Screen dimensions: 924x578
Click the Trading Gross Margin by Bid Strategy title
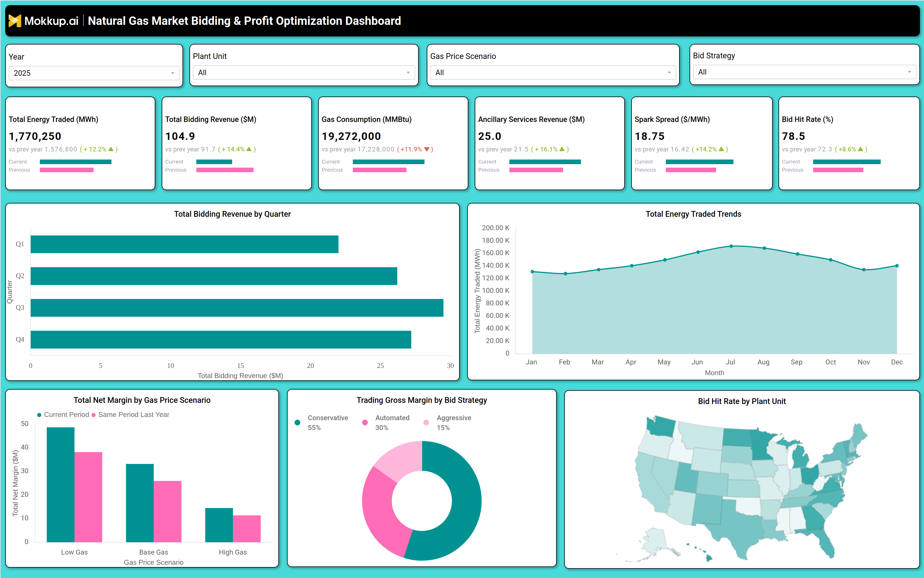[422, 400]
